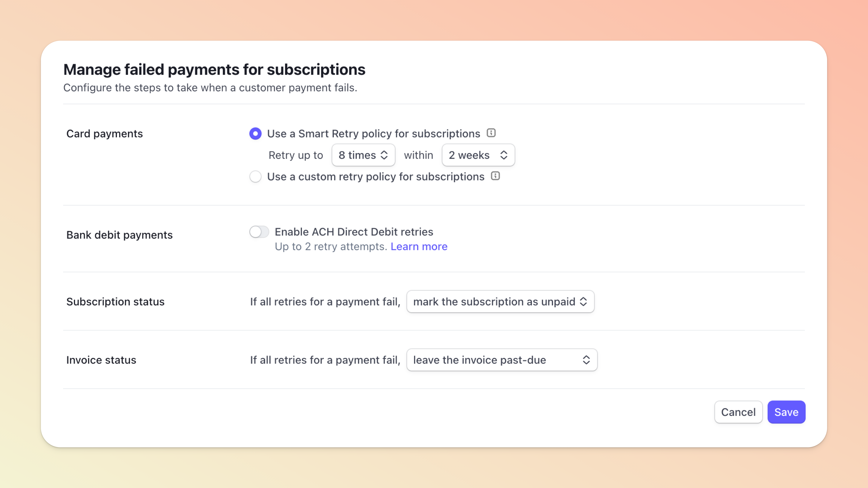Follow the "Learn more" link
Viewport: 868px width, 488px height.
(x=419, y=247)
